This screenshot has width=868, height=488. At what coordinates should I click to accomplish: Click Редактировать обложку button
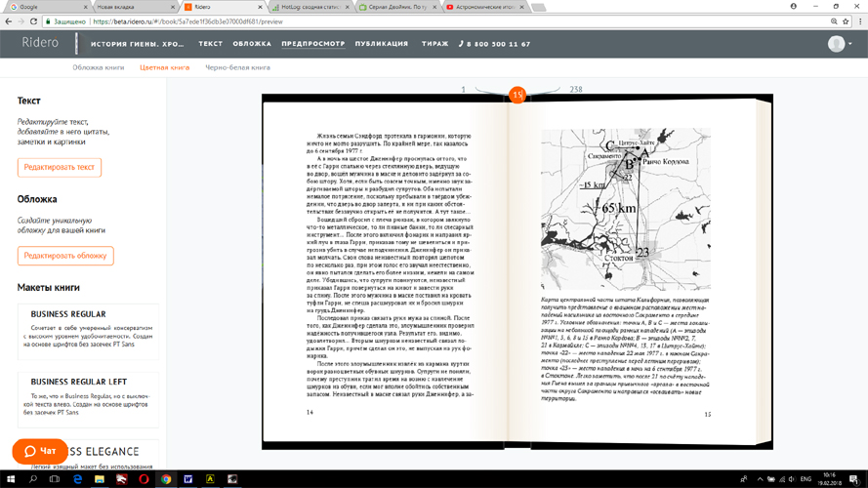click(x=65, y=256)
